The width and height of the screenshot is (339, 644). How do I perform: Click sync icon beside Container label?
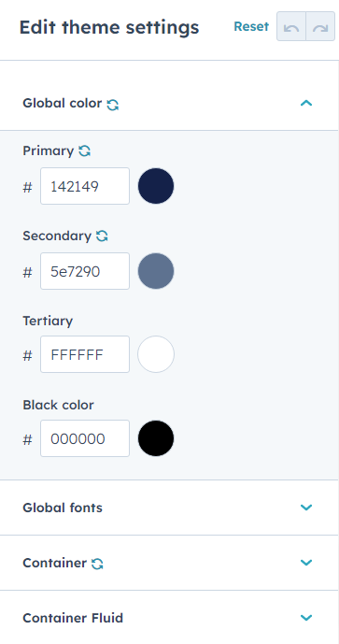(97, 564)
